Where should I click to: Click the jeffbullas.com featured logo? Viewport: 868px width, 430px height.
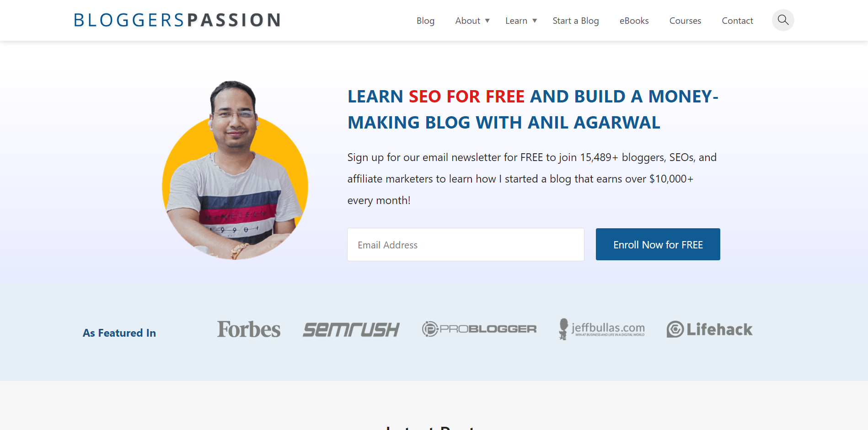[602, 329]
